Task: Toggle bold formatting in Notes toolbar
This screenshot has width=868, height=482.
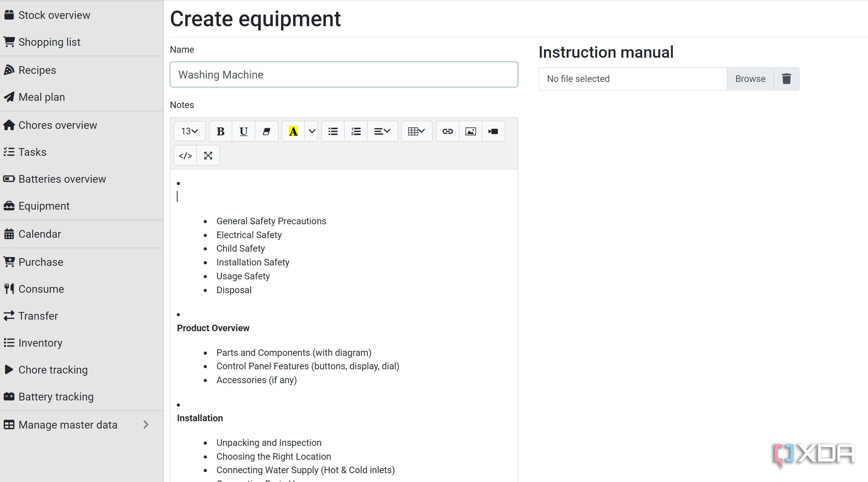Action: [x=221, y=132]
